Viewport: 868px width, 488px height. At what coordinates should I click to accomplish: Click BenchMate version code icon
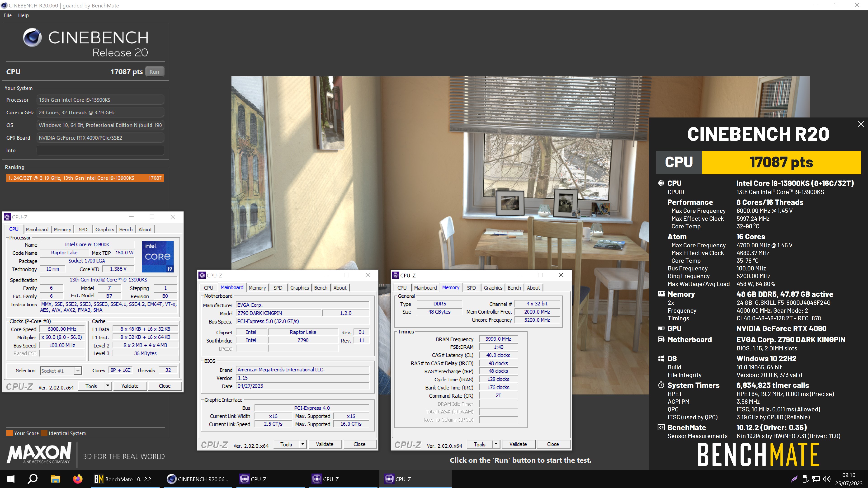click(x=661, y=427)
